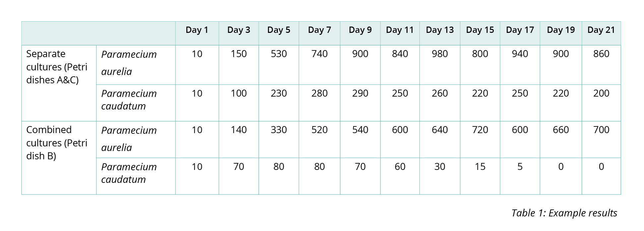Select the cell showing 530
The width and height of the screenshot is (644, 231).
tap(279, 54)
